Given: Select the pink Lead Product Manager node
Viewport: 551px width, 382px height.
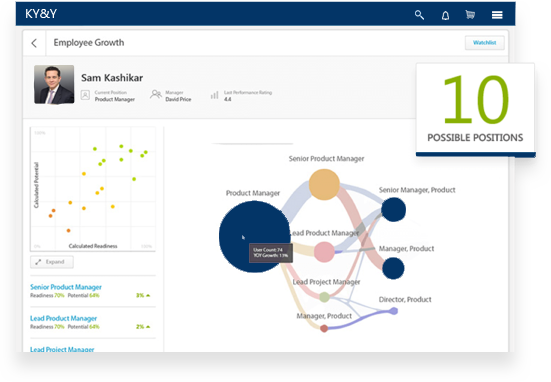Looking at the screenshot, I should click(x=324, y=252).
